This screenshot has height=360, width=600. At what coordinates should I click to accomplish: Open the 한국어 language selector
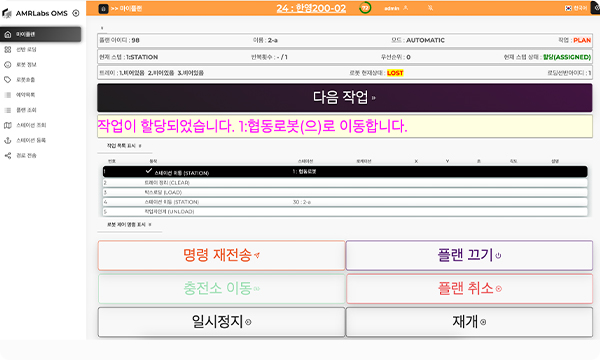coord(576,8)
